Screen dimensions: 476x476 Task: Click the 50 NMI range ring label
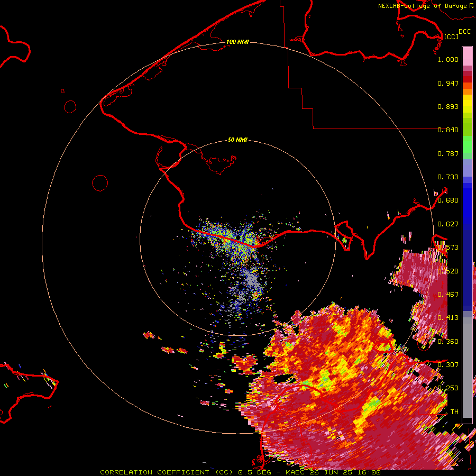(237, 140)
